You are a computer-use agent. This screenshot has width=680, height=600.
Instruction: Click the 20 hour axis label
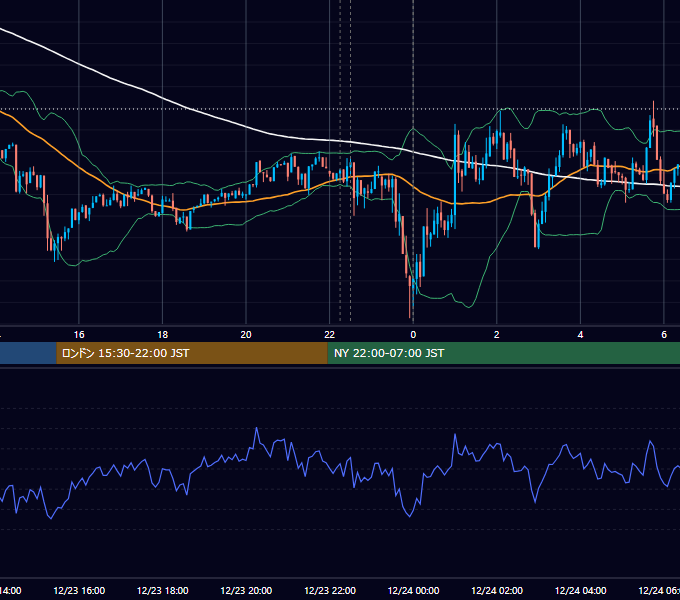point(246,335)
